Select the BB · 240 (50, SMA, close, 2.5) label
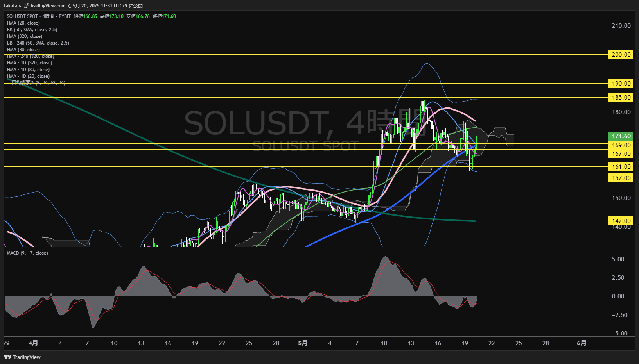 click(x=38, y=43)
